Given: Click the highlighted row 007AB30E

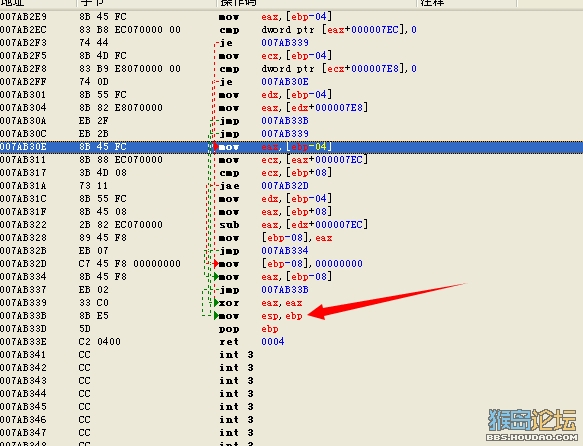Looking at the screenshot, I should point(292,147).
